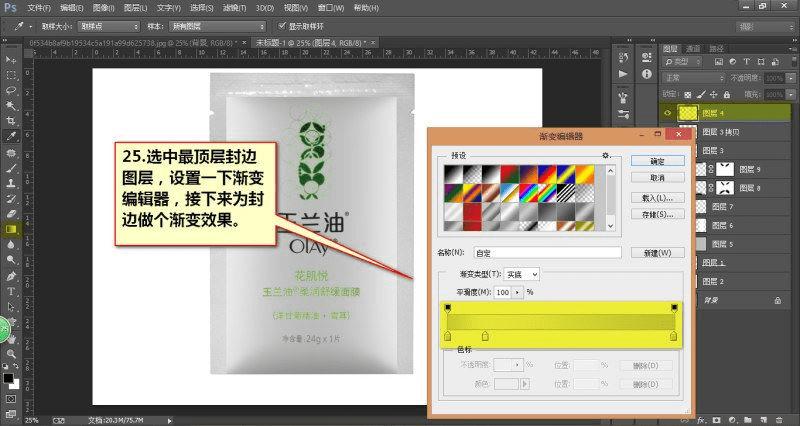This screenshot has height=426, width=800.
Task: Open the 样本 sample dropdown
Action: click(x=218, y=26)
